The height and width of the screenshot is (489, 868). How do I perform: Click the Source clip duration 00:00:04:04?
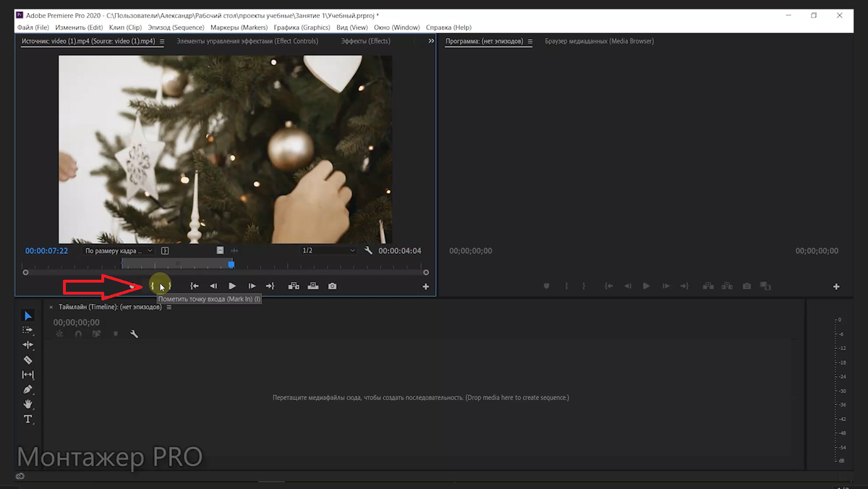click(x=400, y=251)
